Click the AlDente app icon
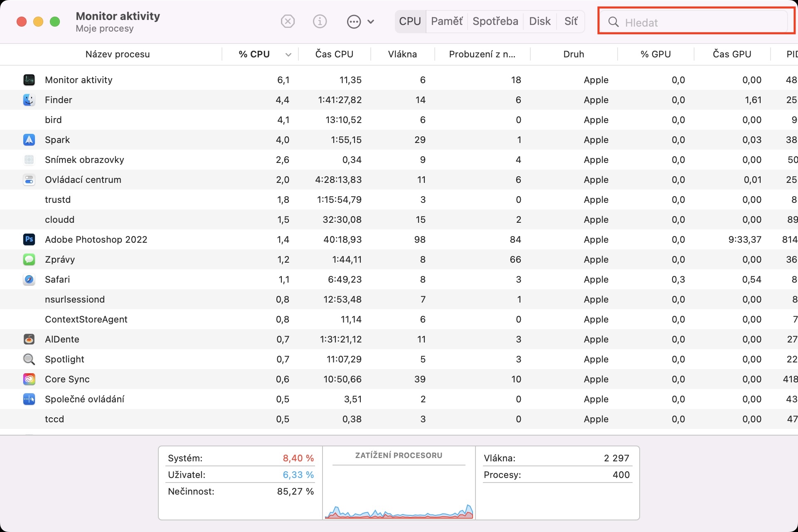This screenshot has width=798, height=532. click(29, 339)
